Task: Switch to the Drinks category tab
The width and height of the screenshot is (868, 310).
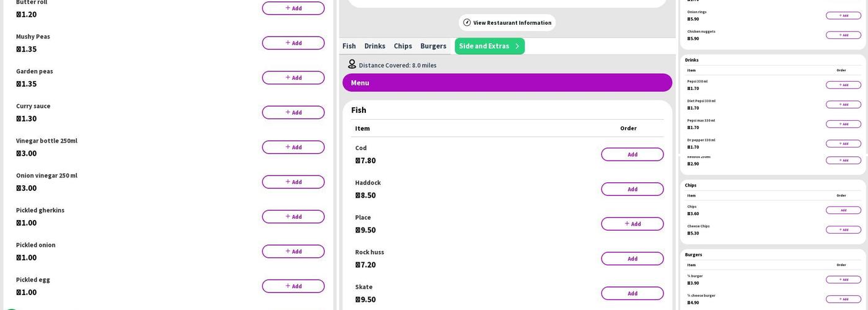Action: pos(374,46)
